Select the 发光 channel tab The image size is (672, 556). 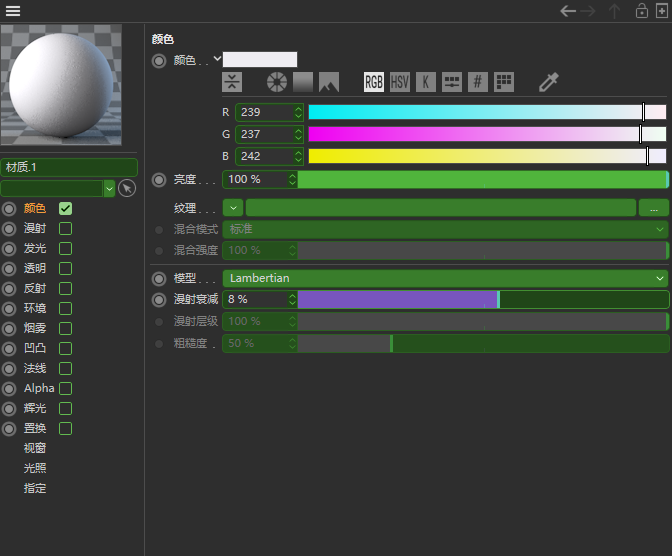point(35,248)
